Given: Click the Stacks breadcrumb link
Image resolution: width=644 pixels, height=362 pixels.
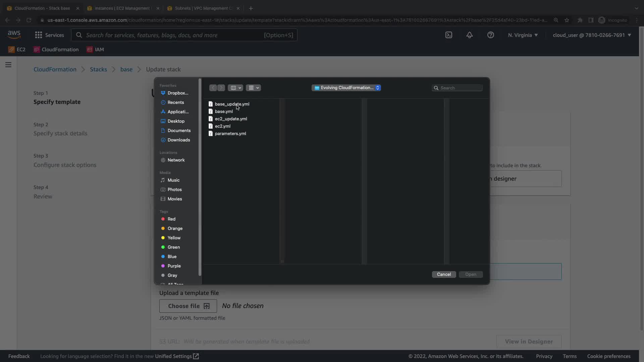Looking at the screenshot, I should (98, 69).
